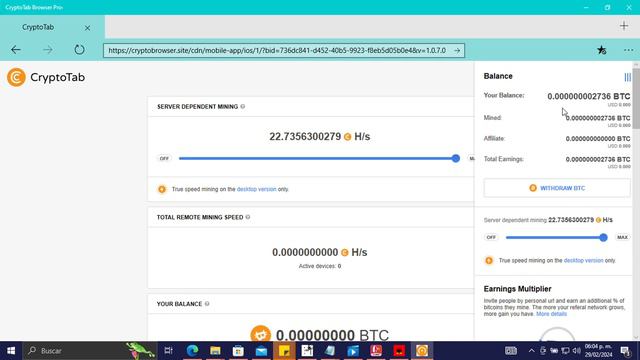Select the CryptoTab tab

52,27
